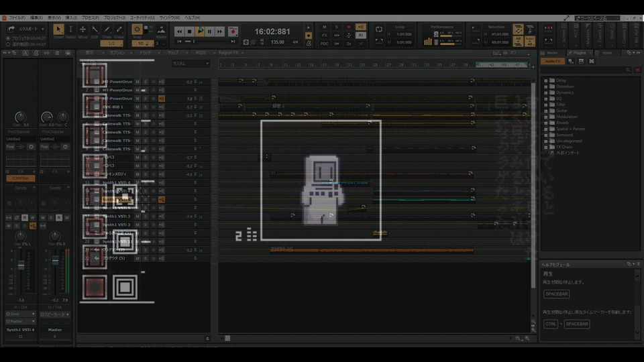Solo the クラゲウタ (5) track
This screenshot has height=362, width=644.
point(146,258)
